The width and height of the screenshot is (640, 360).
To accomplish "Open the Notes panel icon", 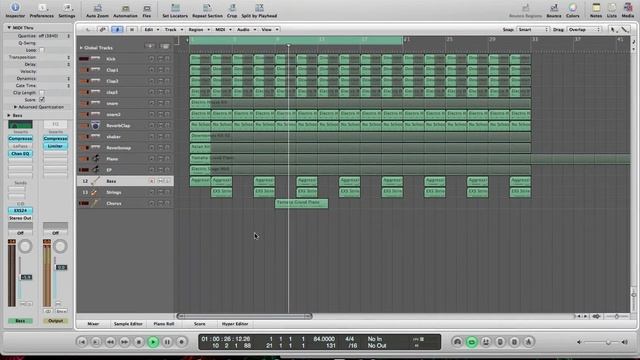I will (x=596, y=7).
